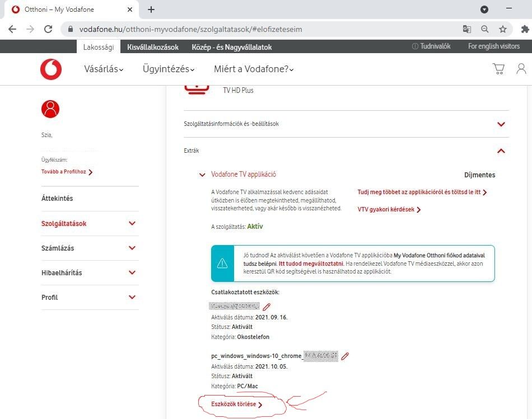Click the TV HD Plus package name
The image size is (532, 419).
point(238,90)
